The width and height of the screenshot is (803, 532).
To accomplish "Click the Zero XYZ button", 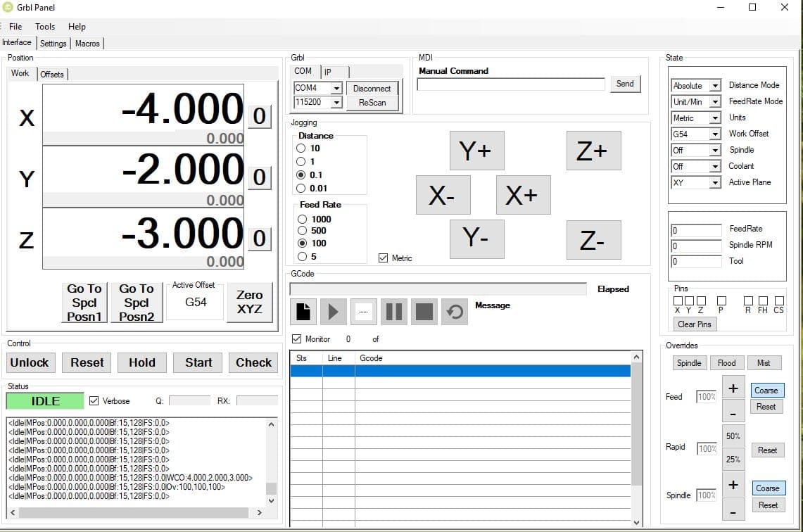I will point(249,302).
